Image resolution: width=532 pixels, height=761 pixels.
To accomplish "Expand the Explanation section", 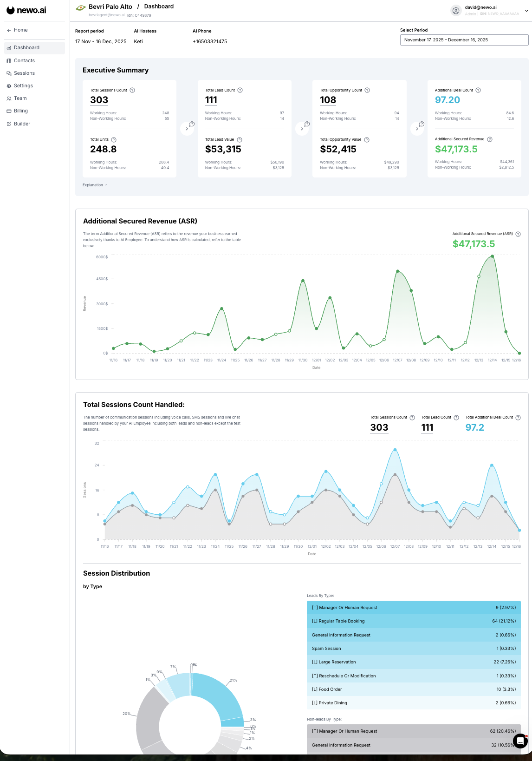I will (95, 185).
